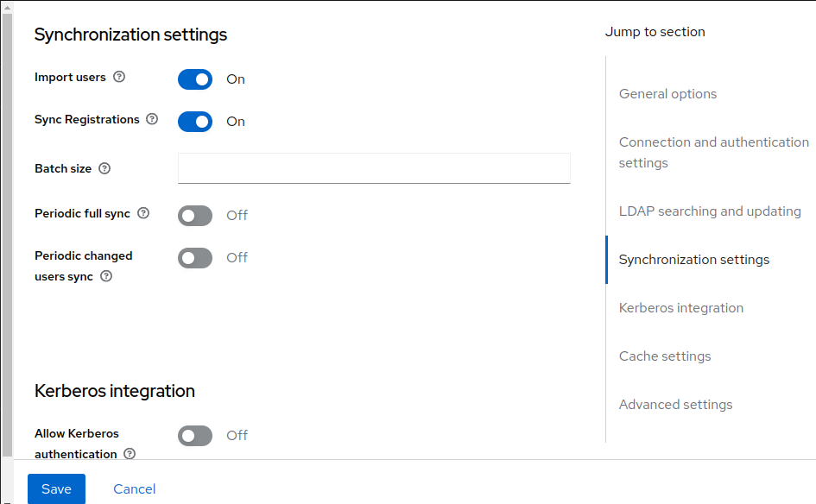Turn off Sync Registrations
The width and height of the screenshot is (816, 504).
(x=194, y=121)
